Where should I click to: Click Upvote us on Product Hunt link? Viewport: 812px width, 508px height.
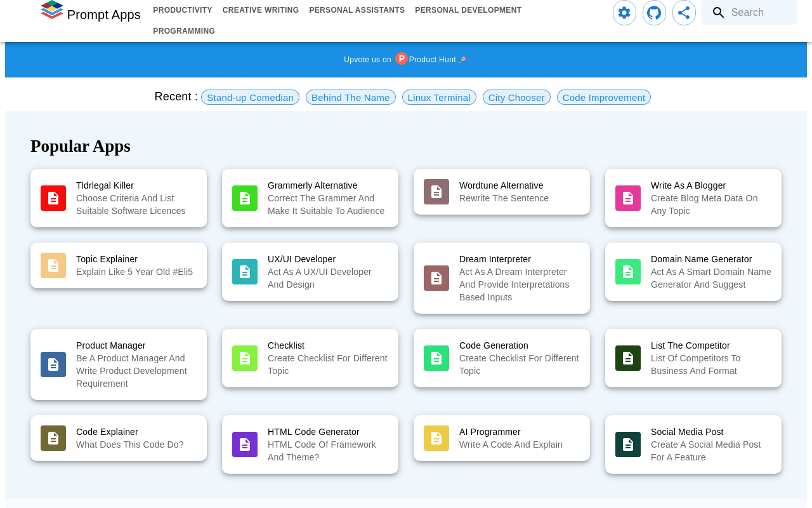[x=405, y=60]
